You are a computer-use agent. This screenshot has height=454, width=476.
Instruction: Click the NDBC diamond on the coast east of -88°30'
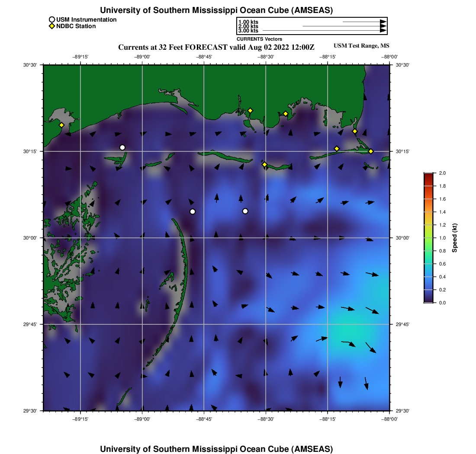coord(285,114)
